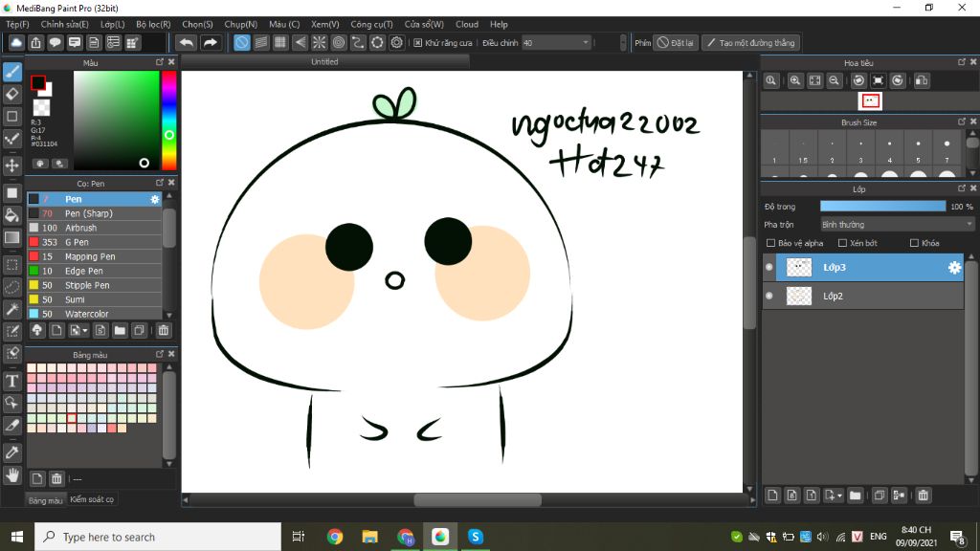Click the Đặt lại reset button
This screenshot has width=980, height=551.
pyautogui.click(x=676, y=42)
